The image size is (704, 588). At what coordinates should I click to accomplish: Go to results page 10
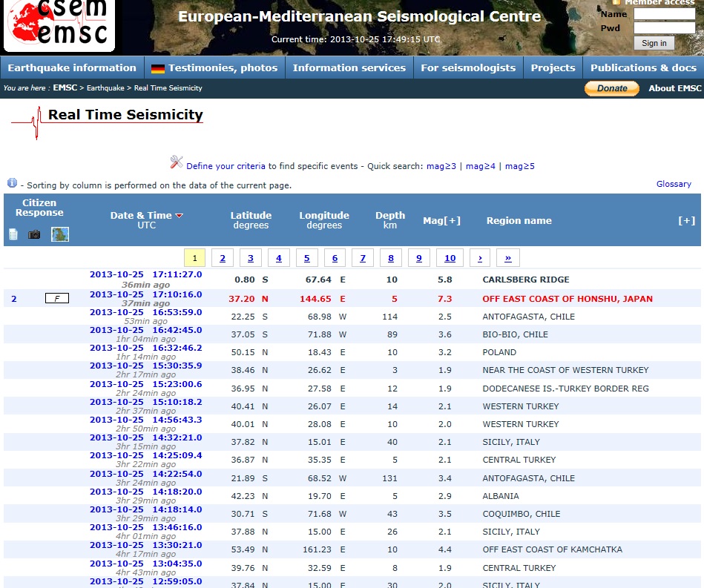click(x=450, y=258)
